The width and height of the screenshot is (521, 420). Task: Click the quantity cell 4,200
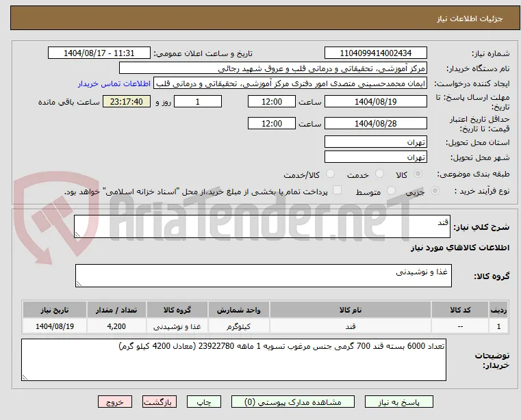coord(116,326)
